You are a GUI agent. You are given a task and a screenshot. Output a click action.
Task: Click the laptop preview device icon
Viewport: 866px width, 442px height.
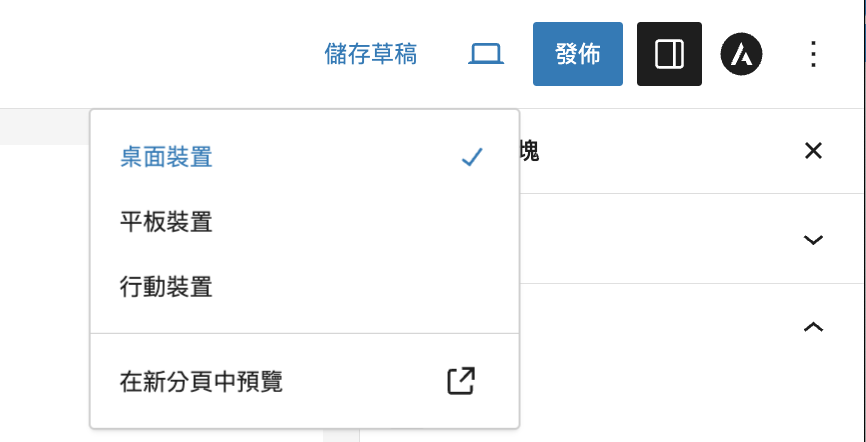[486, 54]
